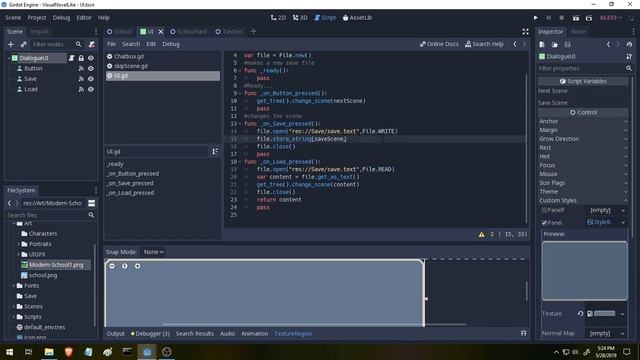Click the attach script icon in Scene dock
The height and width of the screenshot is (360, 640).
(92, 44)
